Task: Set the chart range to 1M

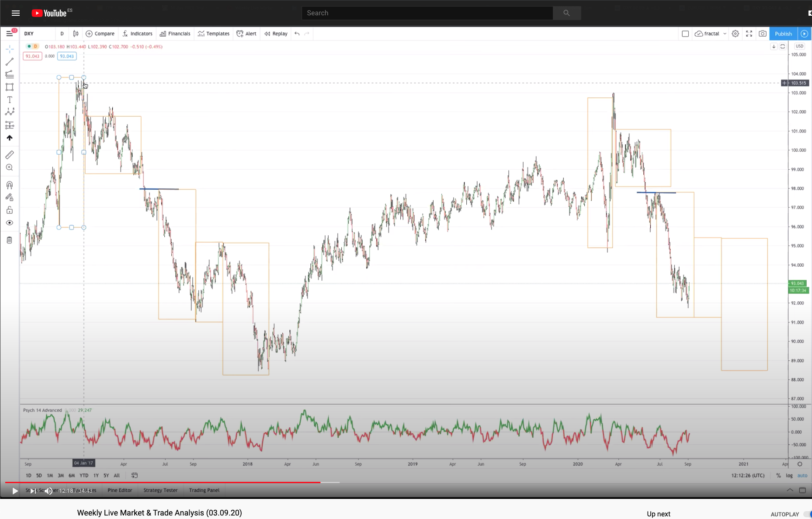Action: (50, 475)
